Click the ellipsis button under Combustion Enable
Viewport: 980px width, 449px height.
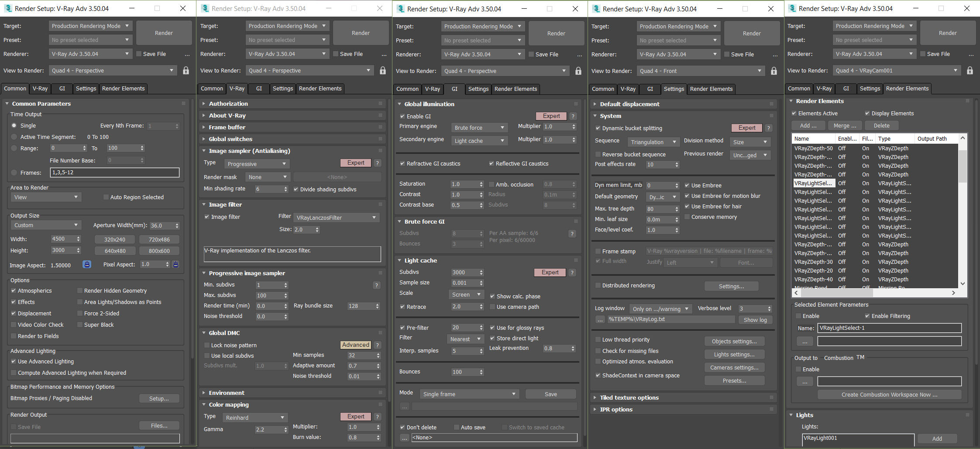[x=805, y=382]
